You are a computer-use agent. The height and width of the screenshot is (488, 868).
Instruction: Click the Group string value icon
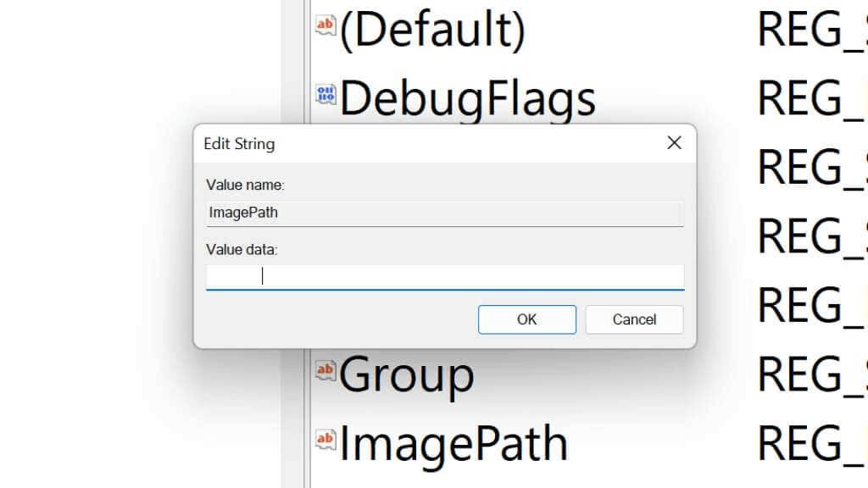[325, 369]
